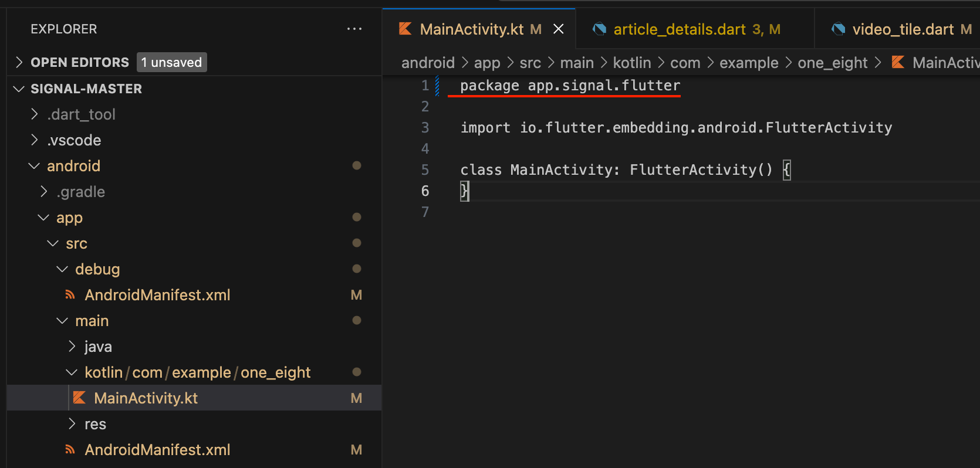Expand the res folder

(72, 424)
